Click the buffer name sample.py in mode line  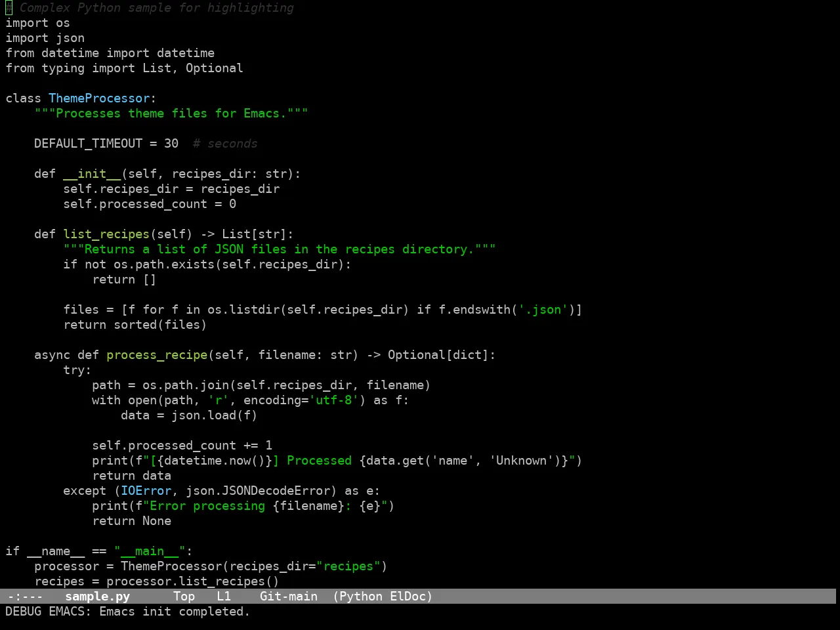[x=97, y=597]
